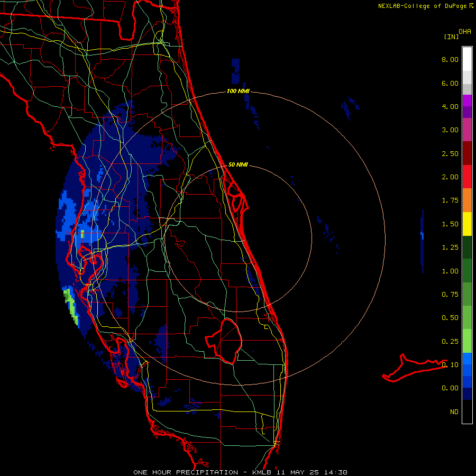Click the navy 0.00 legend swatch

467,393
